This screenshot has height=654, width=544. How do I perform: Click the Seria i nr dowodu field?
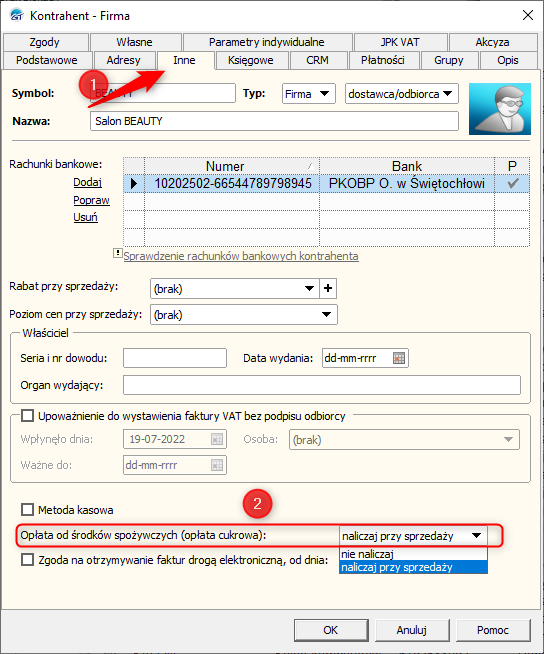click(175, 358)
